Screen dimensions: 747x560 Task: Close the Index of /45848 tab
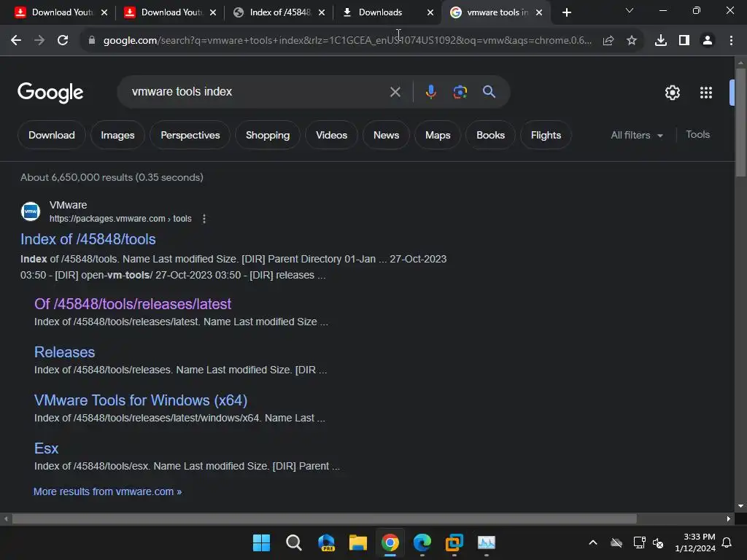[x=322, y=12]
